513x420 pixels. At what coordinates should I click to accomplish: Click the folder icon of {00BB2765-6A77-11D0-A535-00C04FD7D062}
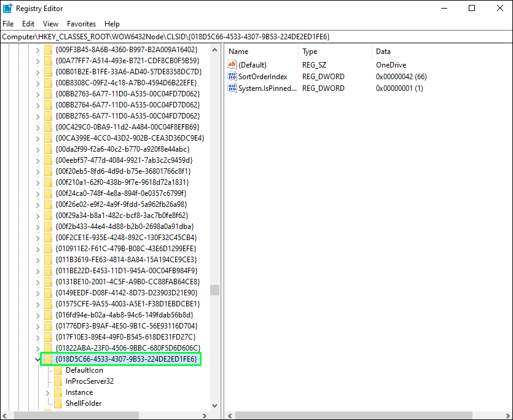tap(48, 116)
